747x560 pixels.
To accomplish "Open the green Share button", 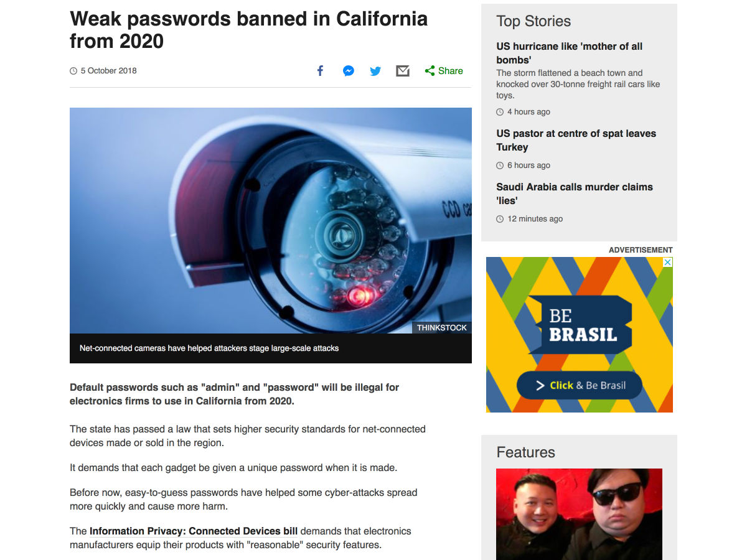I will click(x=444, y=71).
